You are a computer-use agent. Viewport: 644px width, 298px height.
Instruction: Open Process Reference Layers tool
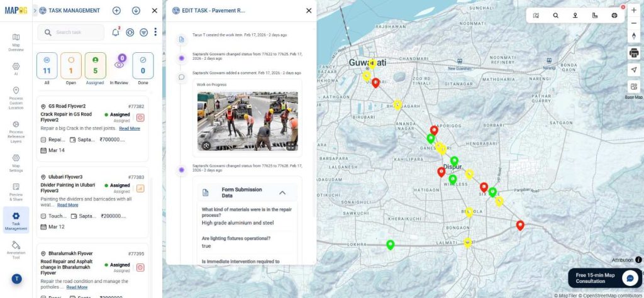(x=16, y=132)
